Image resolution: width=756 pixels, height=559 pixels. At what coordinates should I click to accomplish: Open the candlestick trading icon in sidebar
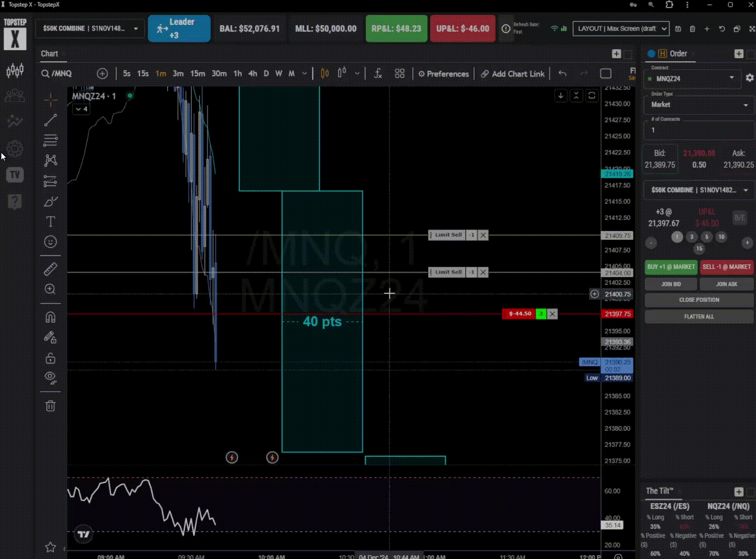tap(15, 70)
